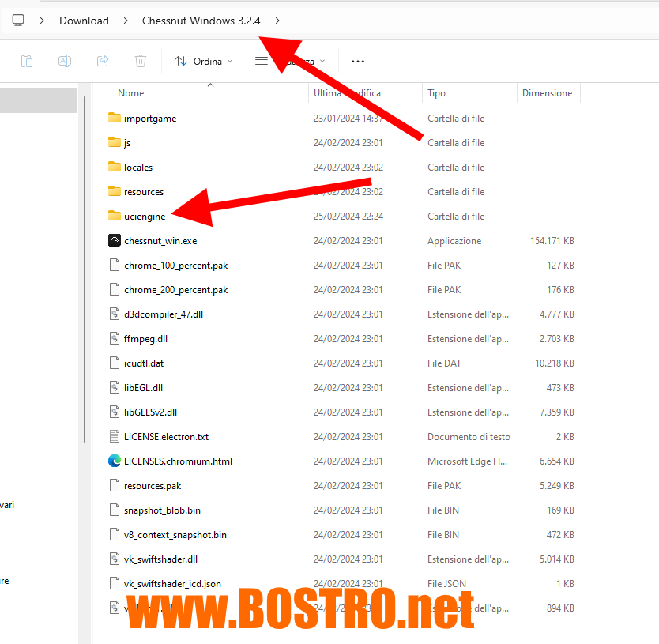The image size is (659, 644).
Task: Select the highlighted navigation pane item
Action: click(x=38, y=100)
